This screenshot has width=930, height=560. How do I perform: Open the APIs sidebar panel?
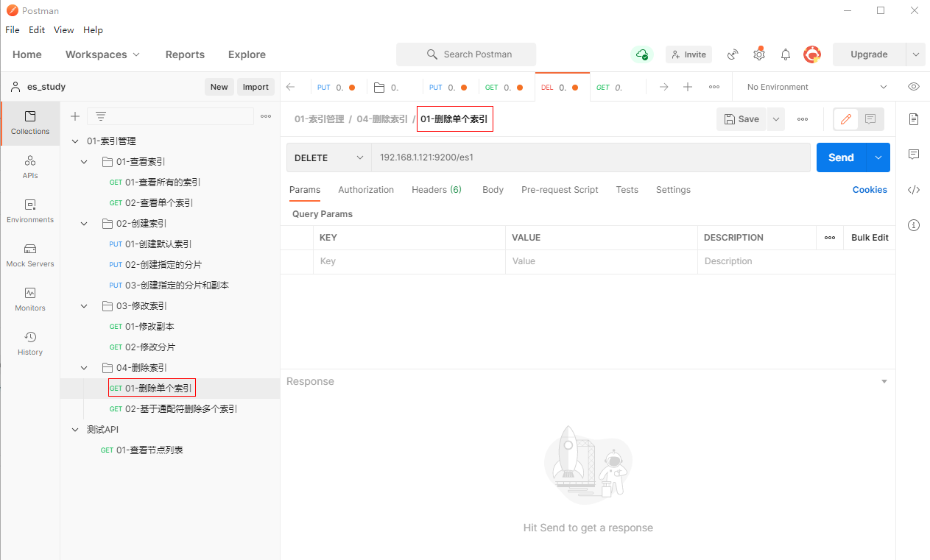pyautogui.click(x=30, y=167)
